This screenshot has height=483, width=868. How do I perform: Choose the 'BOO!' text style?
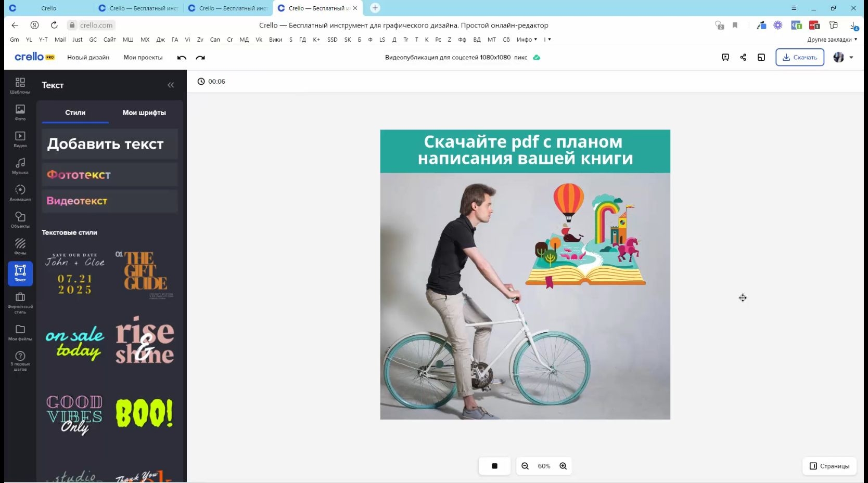145,413
